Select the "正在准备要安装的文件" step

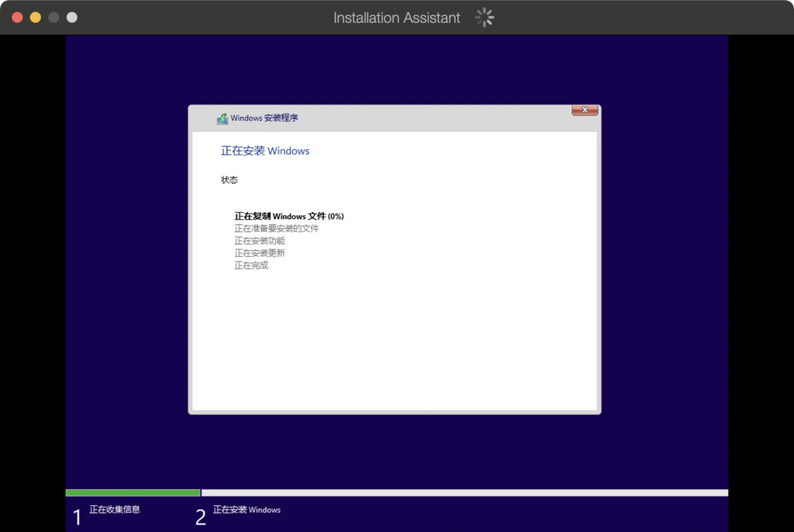276,228
